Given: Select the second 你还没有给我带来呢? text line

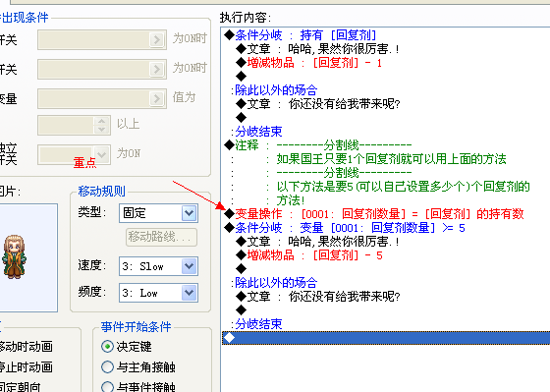Looking at the screenshot, I should point(318,297).
